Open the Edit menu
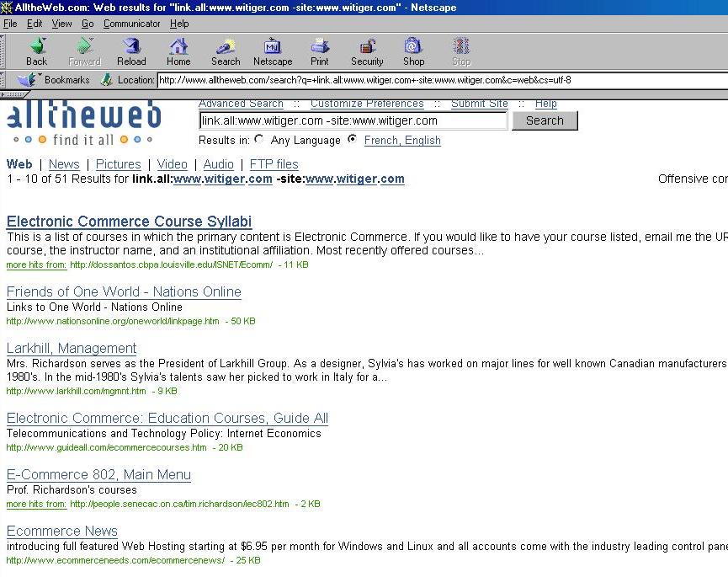 point(35,24)
